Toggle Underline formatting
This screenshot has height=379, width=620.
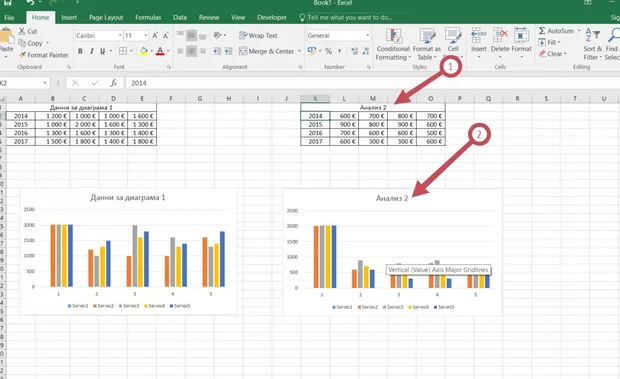pyautogui.click(x=102, y=51)
